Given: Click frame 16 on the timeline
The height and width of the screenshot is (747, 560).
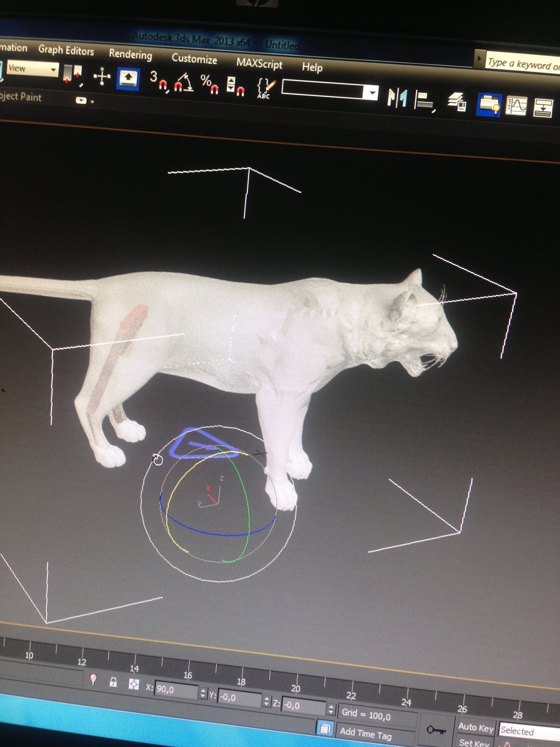Looking at the screenshot, I should tap(188, 675).
